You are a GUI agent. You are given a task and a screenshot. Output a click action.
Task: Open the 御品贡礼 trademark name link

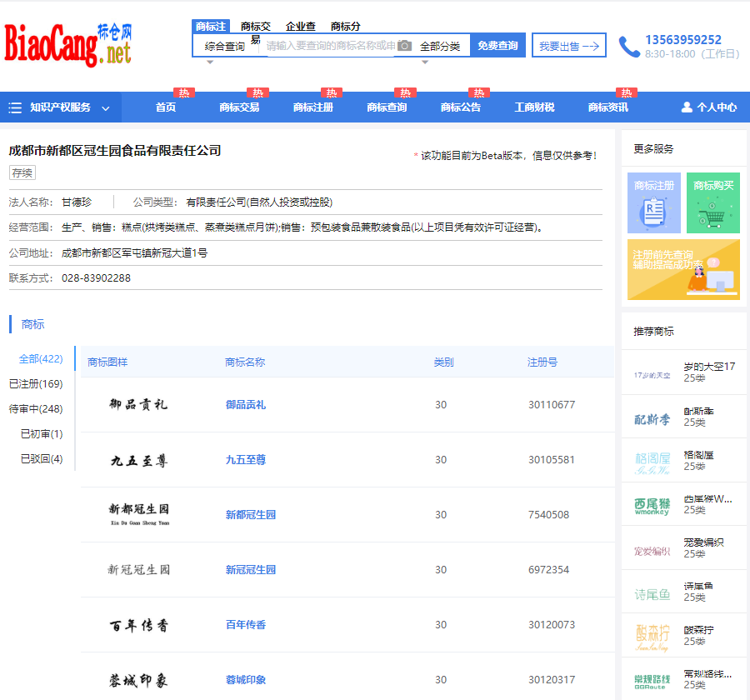click(x=245, y=405)
